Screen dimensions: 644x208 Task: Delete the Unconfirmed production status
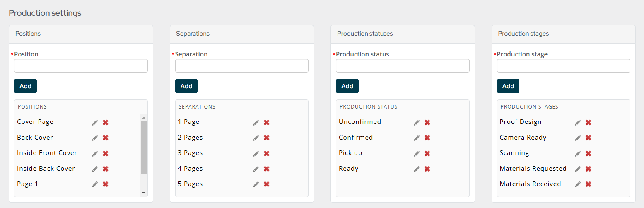pos(427,122)
